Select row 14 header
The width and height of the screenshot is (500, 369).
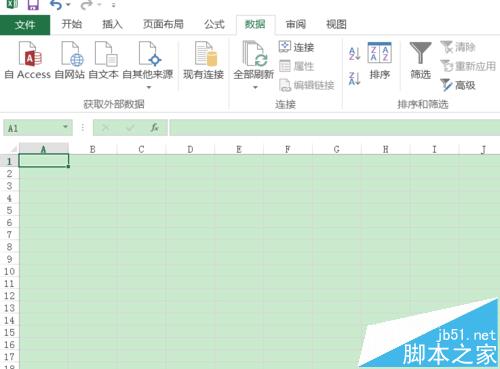click(x=9, y=320)
